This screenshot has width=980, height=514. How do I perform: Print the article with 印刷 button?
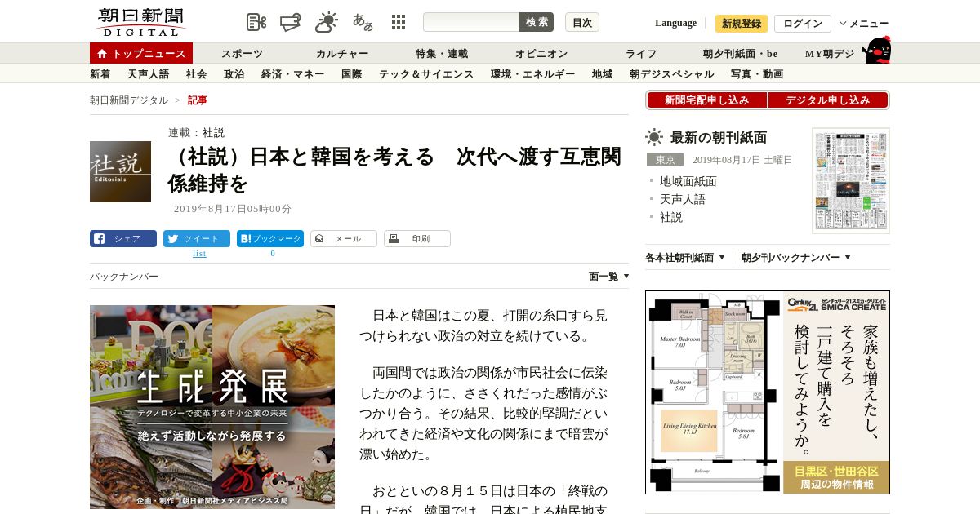(417, 238)
